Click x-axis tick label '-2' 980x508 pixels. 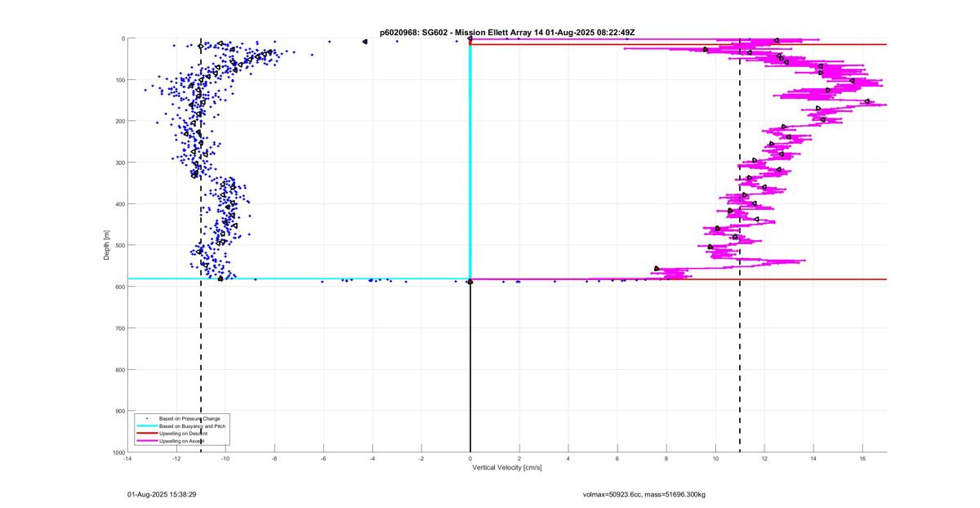coord(421,458)
